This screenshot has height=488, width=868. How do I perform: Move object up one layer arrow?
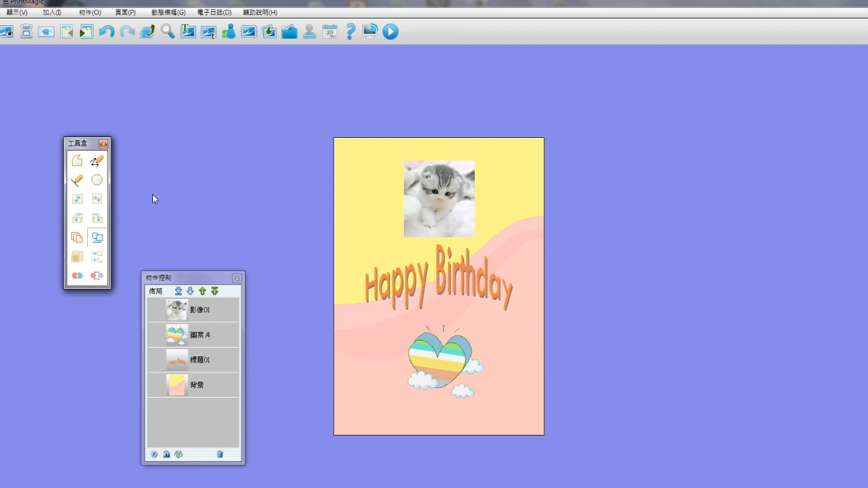202,291
